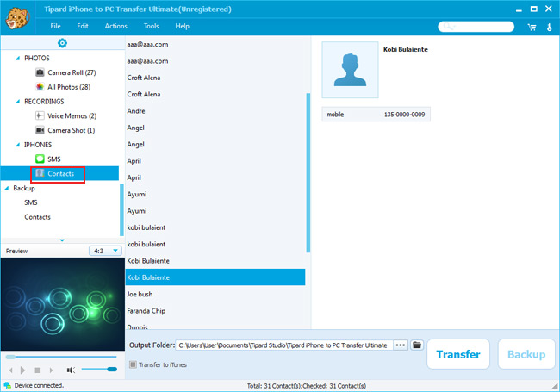Click the output folder path field
The width and height of the screenshot is (560, 392).
pos(284,345)
